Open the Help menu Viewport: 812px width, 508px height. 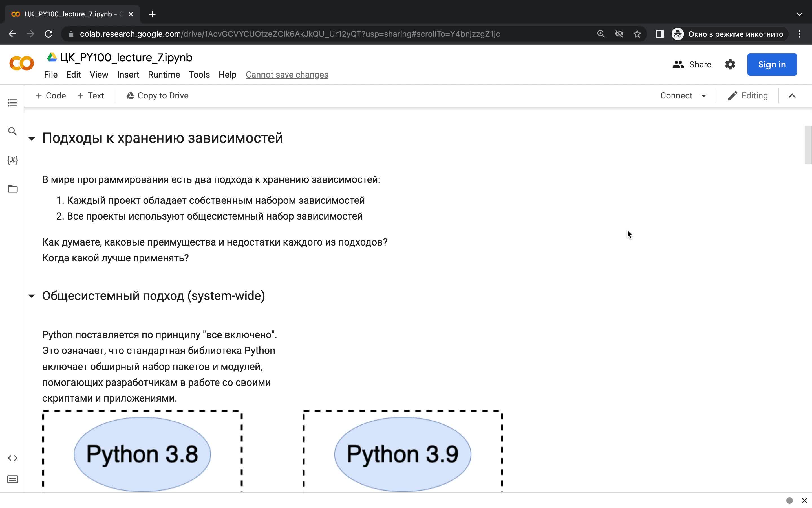[227, 75]
